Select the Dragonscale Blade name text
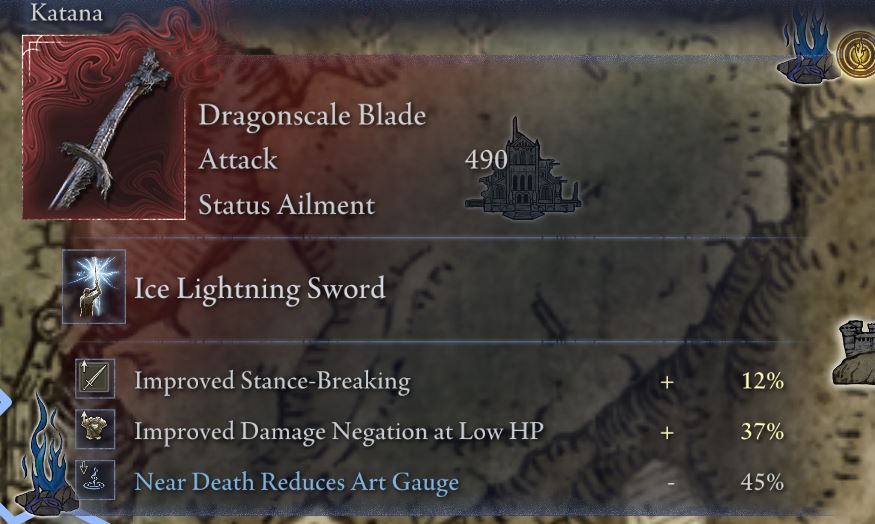Image resolution: width=875 pixels, height=524 pixels. (x=312, y=116)
